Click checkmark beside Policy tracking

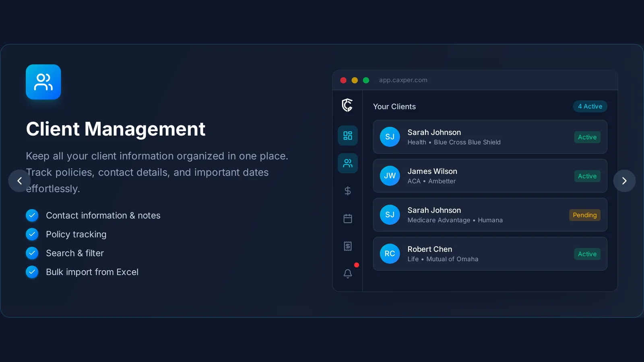[x=32, y=234]
